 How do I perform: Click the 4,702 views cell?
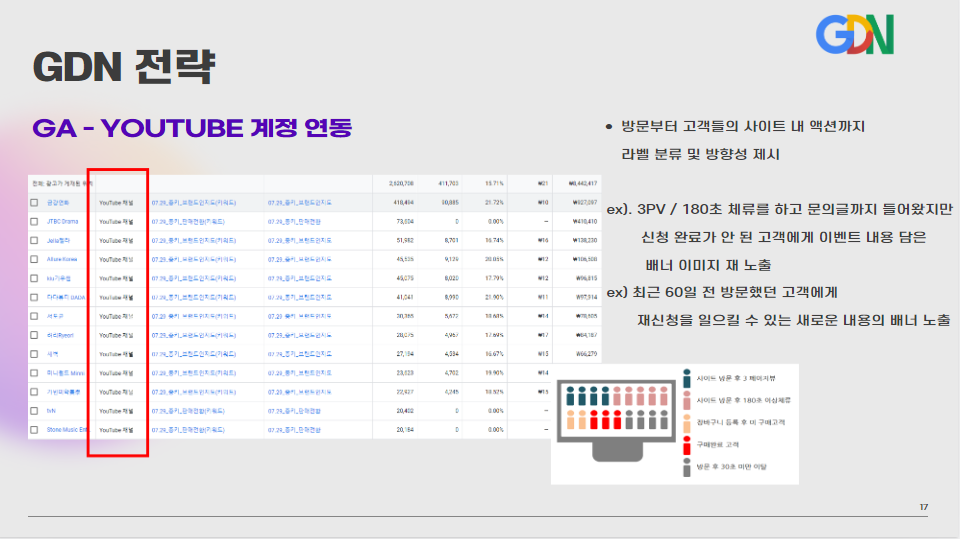(451, 373)
